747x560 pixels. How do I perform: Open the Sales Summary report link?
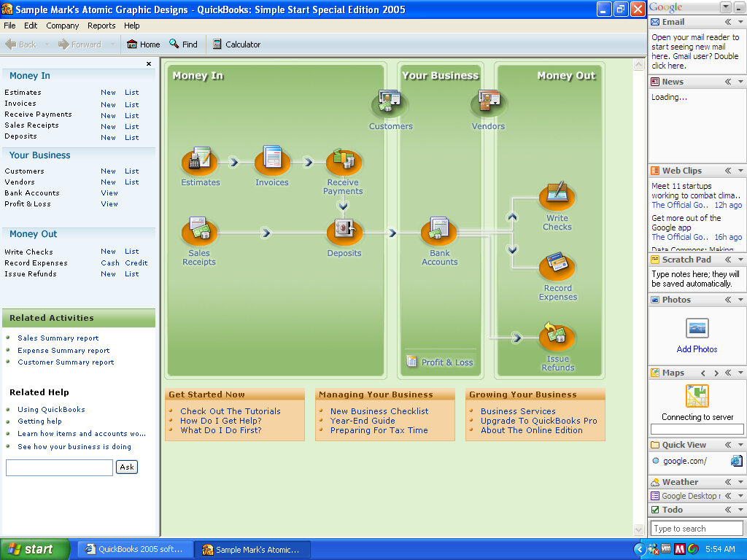[58, 338]
